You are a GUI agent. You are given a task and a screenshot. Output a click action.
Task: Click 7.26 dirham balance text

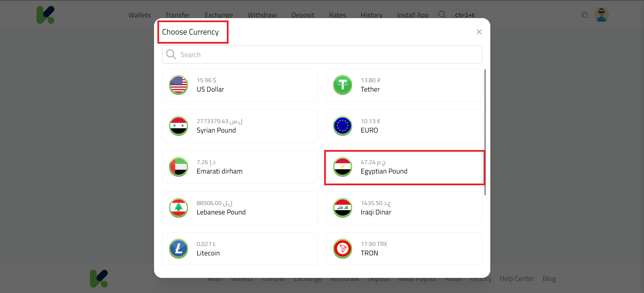click(x=206, y=162)
